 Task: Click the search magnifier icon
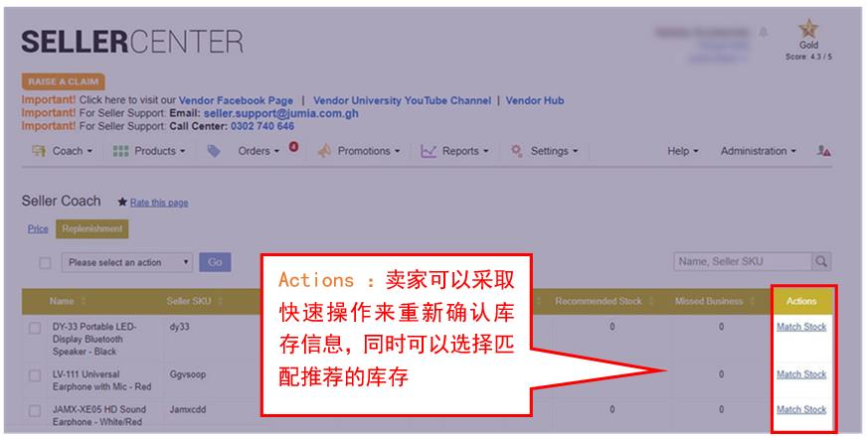tap(821, 262)
